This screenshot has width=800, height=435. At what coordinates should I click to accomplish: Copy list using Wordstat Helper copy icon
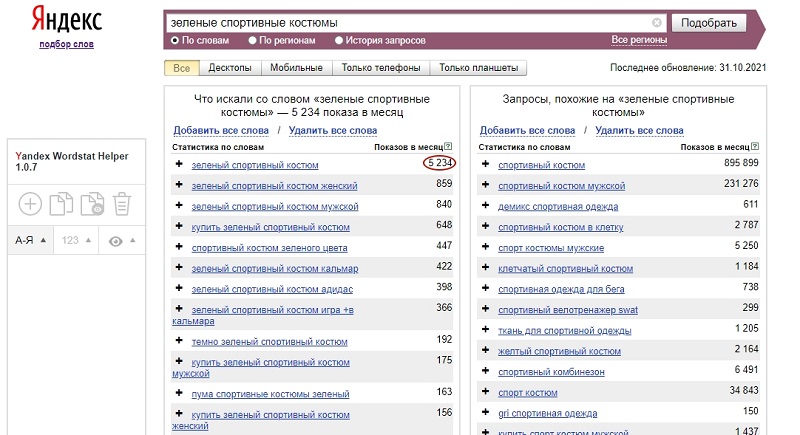[x=61, y=204]
